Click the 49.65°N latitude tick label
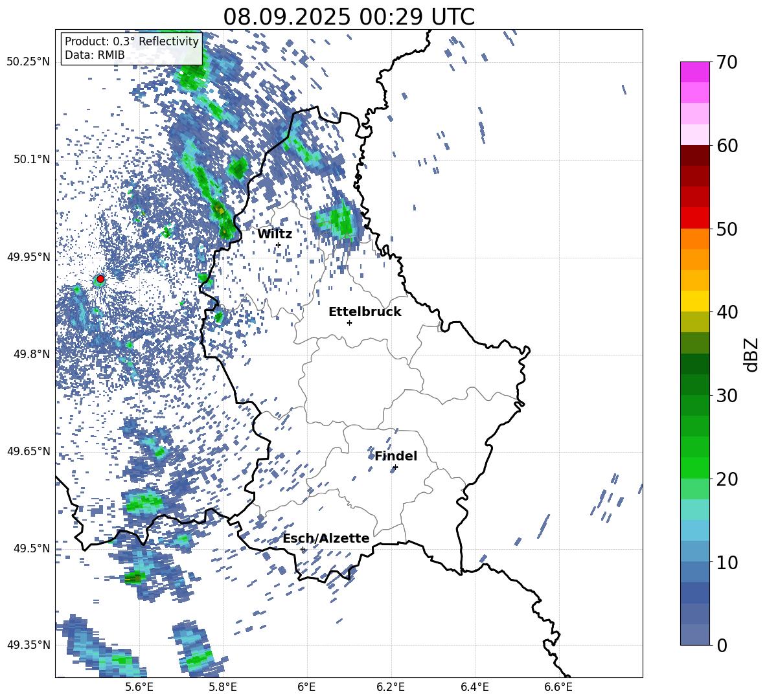 point(29,451)
